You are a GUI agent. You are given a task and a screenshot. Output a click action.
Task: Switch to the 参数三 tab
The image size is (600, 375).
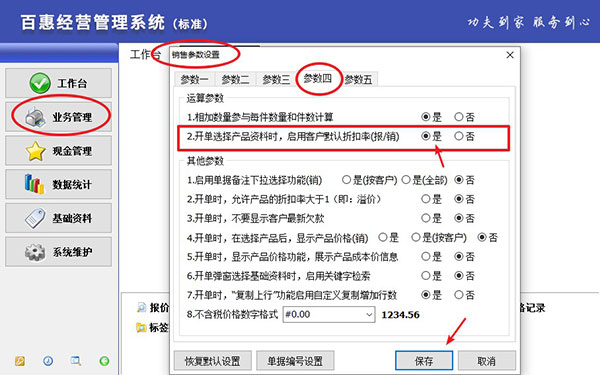[x=276, y=80]
